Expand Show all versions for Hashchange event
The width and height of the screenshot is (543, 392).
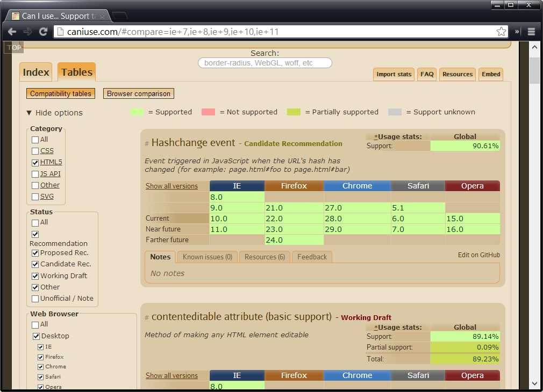(x=172, y=186)
